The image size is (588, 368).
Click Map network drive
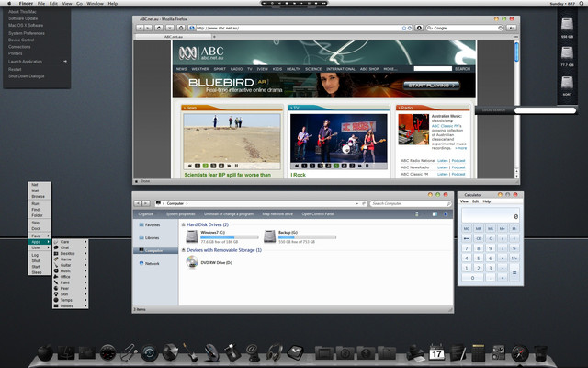(277, 214)
